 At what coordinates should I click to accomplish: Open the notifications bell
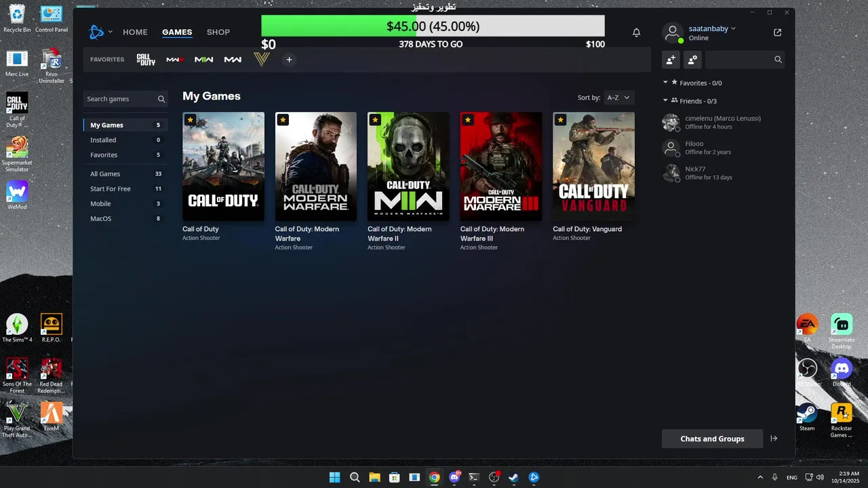[636, 33]
